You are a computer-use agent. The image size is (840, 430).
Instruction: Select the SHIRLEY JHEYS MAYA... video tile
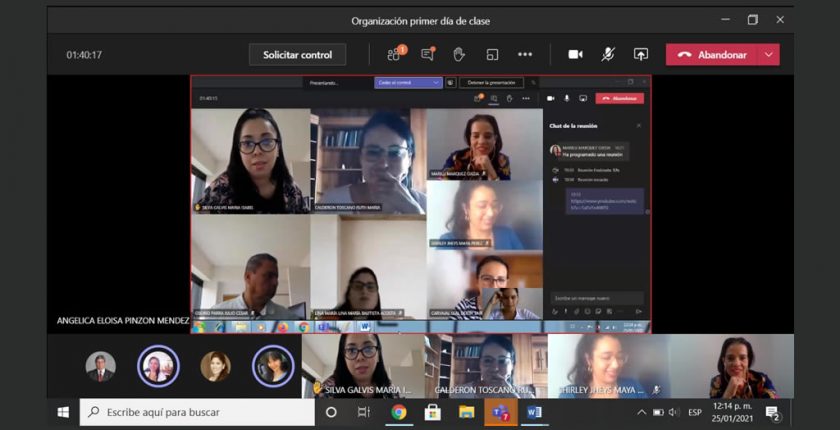tap(609, 366)
